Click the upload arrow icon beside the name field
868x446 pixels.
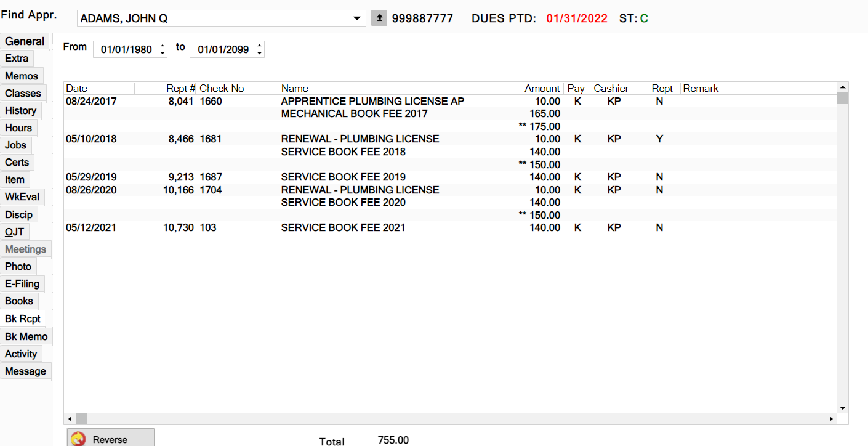(379, 18)
